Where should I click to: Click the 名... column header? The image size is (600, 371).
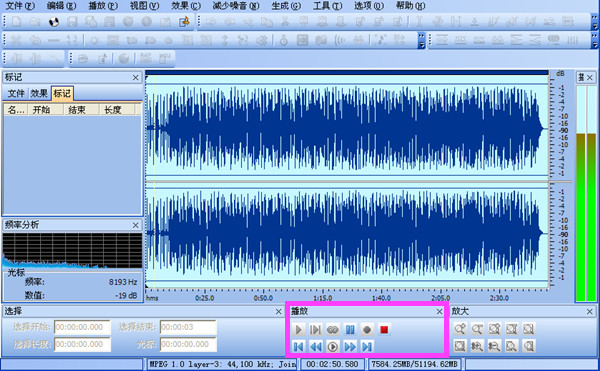click(16, 110)
